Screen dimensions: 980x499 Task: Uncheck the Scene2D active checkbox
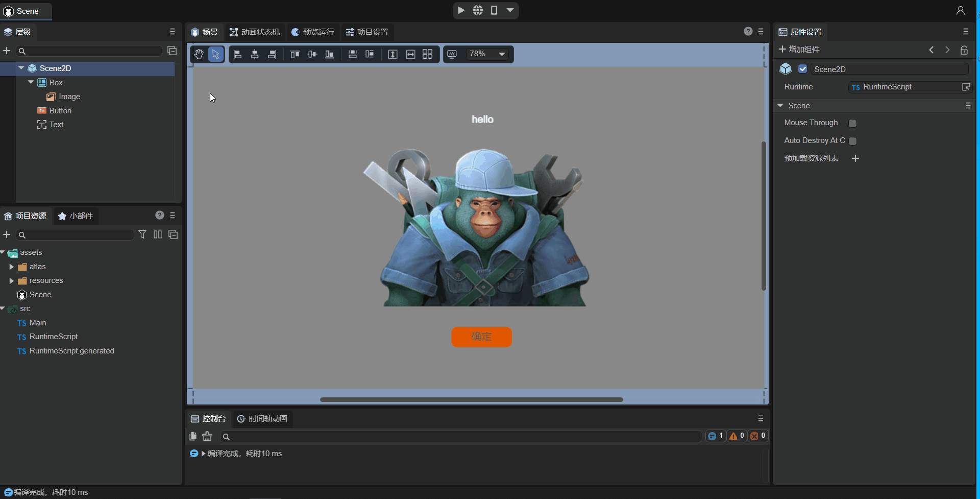802,69
